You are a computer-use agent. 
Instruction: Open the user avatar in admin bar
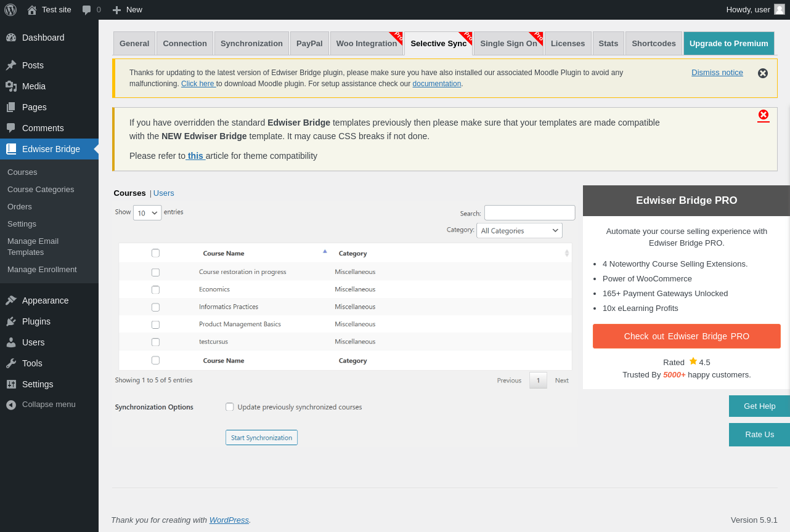pos(780,9)
